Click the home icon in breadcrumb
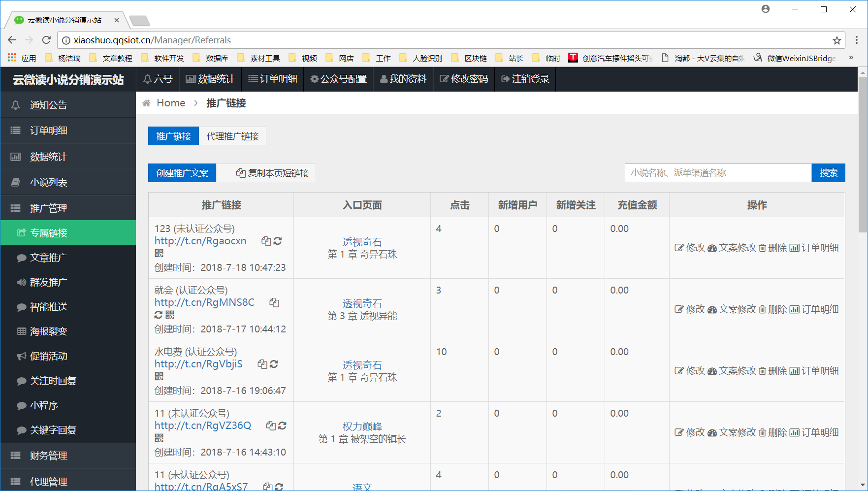 (146, 103)
